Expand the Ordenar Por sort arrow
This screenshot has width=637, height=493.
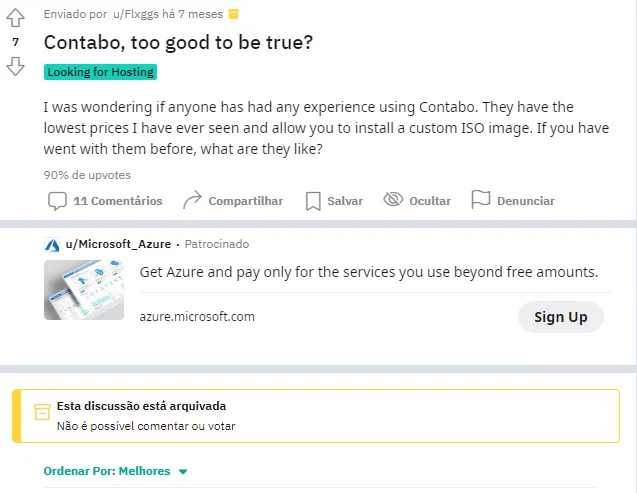pyautogui.click(x=183, y=471)
